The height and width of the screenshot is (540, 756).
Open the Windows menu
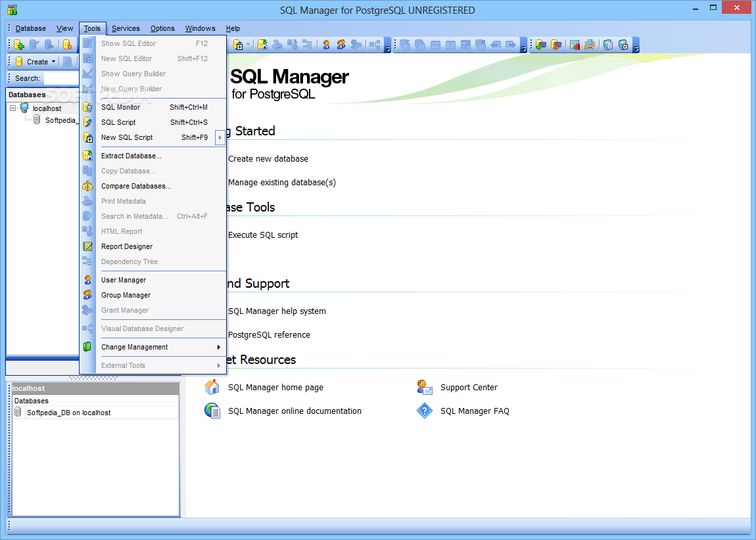200,28
